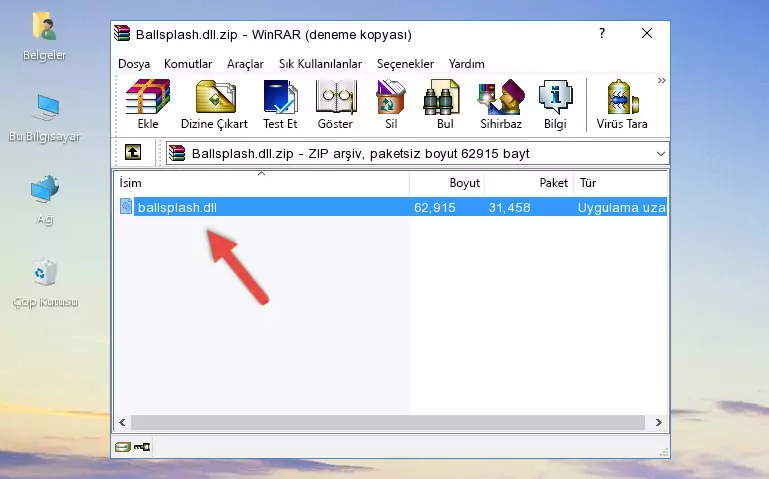The image size is (769, 479).
Task: Open the Göster view tool
Action: [x=335, y=104]
